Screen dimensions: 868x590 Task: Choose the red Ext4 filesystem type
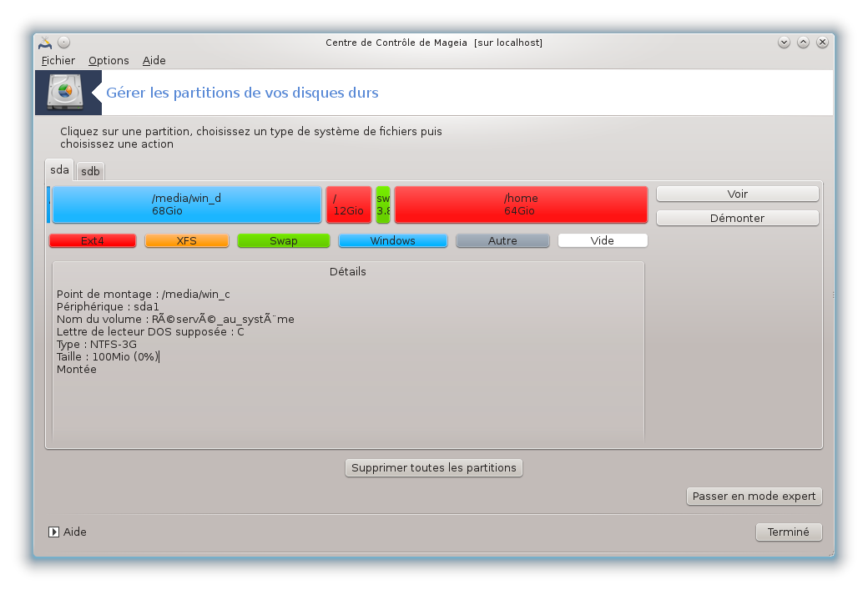93,241
